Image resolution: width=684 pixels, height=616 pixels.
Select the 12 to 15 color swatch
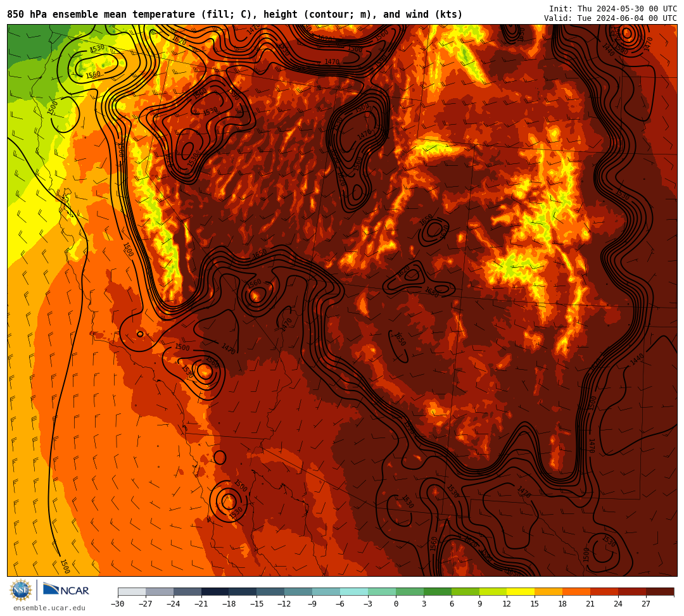[x=521, y=591]
